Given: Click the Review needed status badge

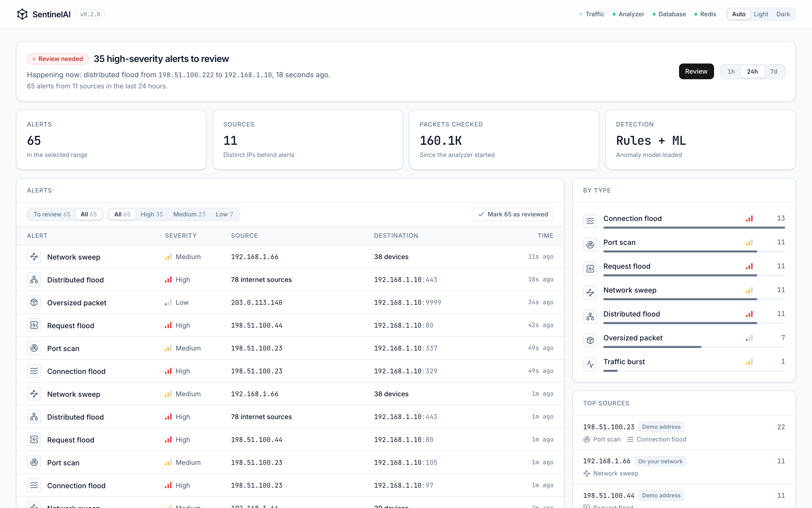Looking at the screenshot, I should 58,59.
